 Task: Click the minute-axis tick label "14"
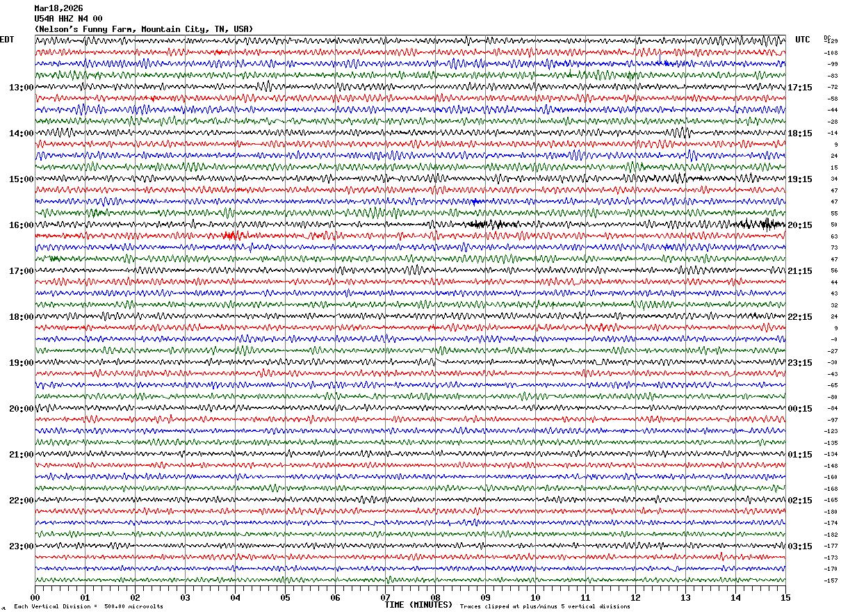(735, 597)
